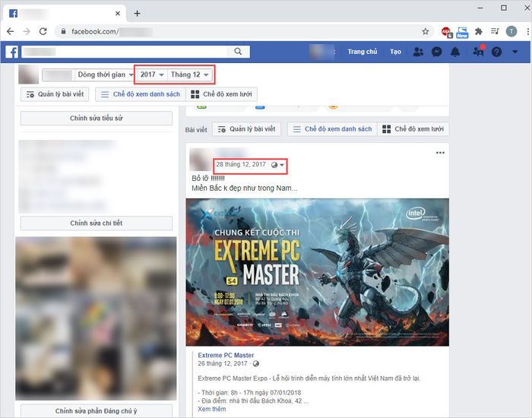Screen dimensions: 532x418
Task: Click the post author's blurred avatar
Action: pos(201,160)
